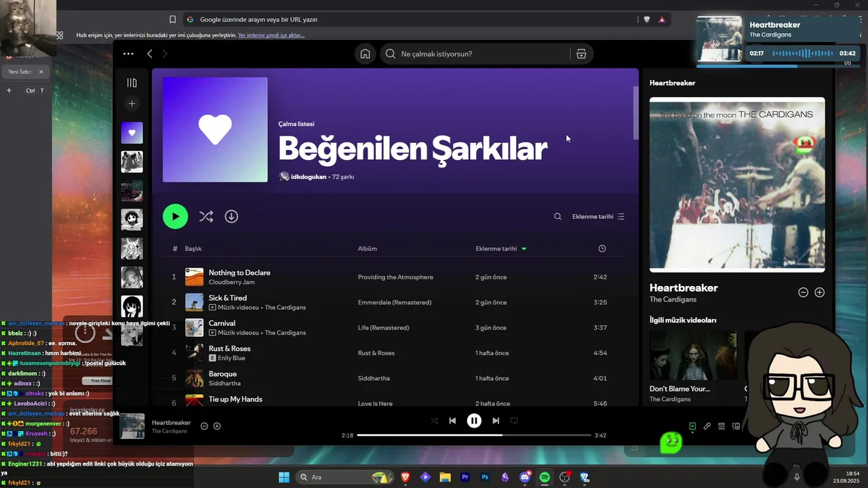Open Windows Start menu
The image size is (868, 488).
(x=284, y=477)
